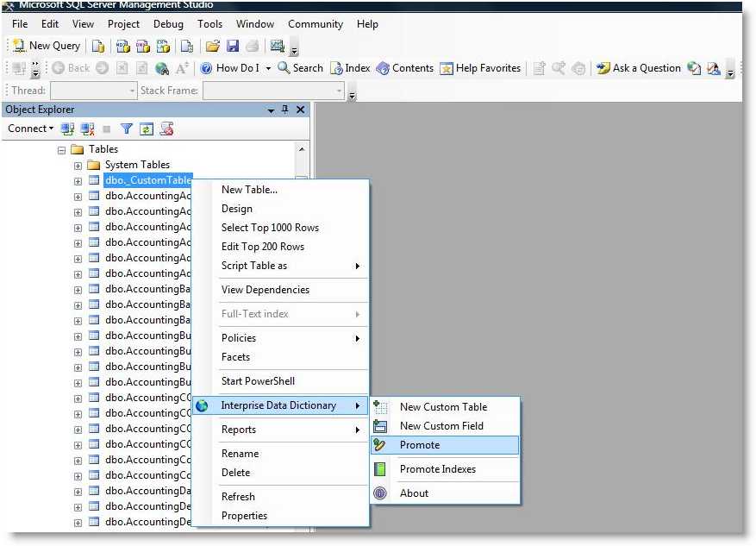Close the Object Explorer panel
This screenshot has width=756, height=546.
pos(301,110)
